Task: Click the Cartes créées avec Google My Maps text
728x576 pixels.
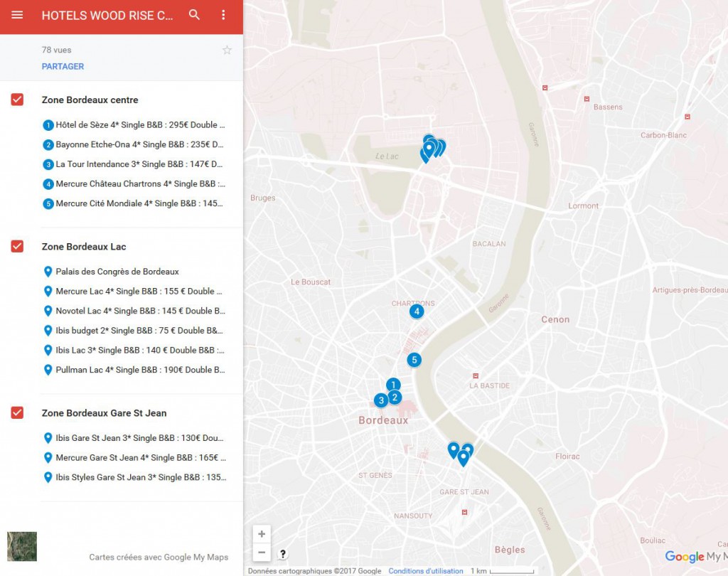Action: tap(159, 557)
